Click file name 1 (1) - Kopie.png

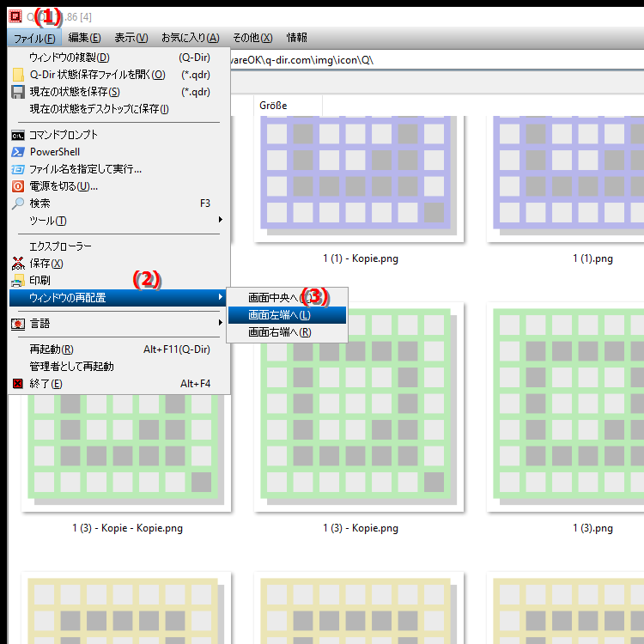click(361, 258)
